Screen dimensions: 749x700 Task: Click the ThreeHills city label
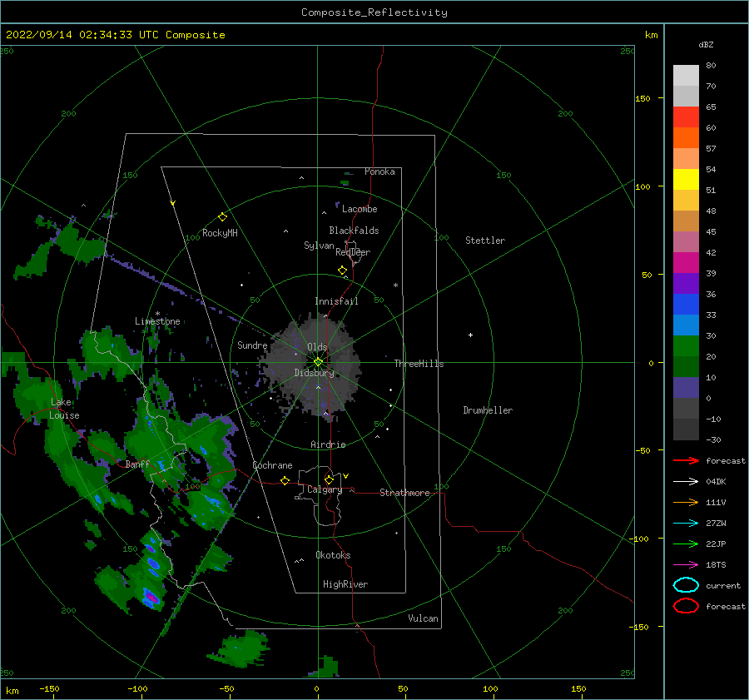(x=419, y=364)
